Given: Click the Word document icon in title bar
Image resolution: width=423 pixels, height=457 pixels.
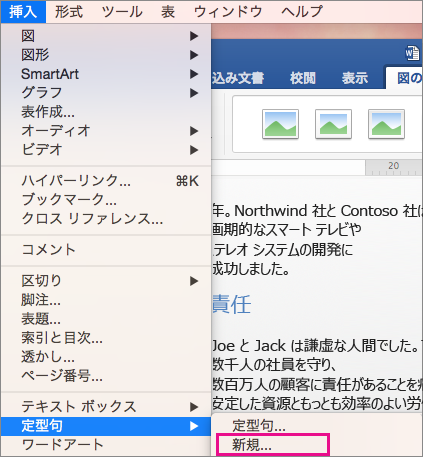Looking at the screenshot, I should pyautogui.click(x=412, y=53).
